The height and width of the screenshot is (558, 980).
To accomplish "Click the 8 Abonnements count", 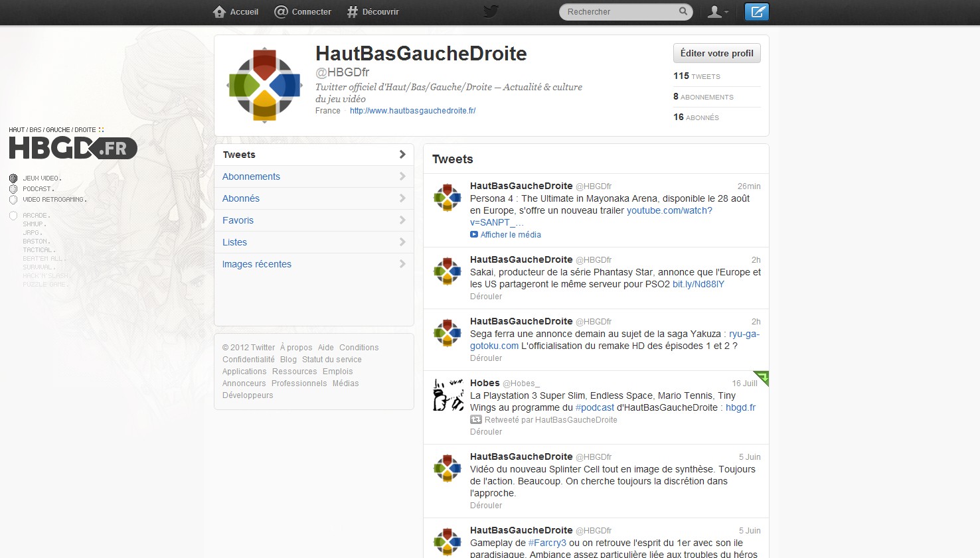I will [703, 97].
